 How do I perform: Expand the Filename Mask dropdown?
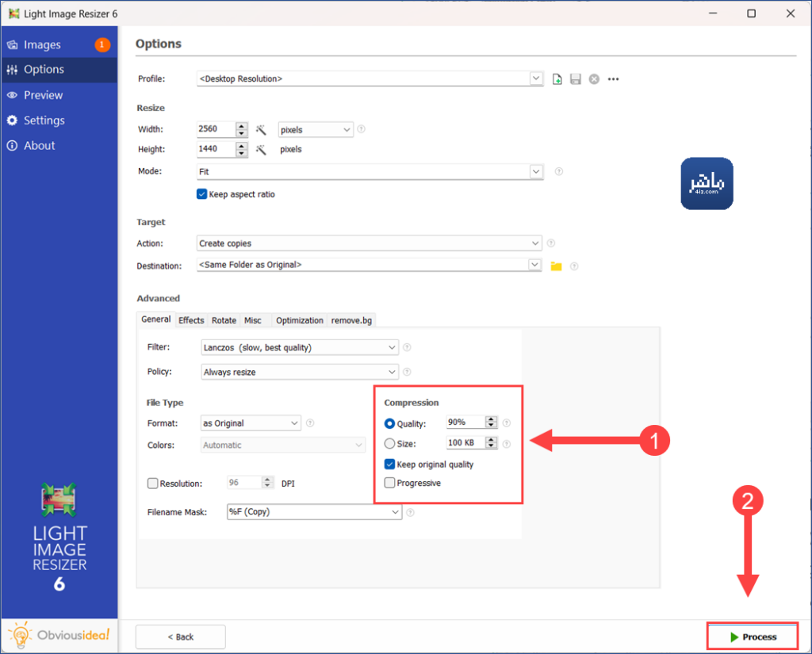(395, 512)
